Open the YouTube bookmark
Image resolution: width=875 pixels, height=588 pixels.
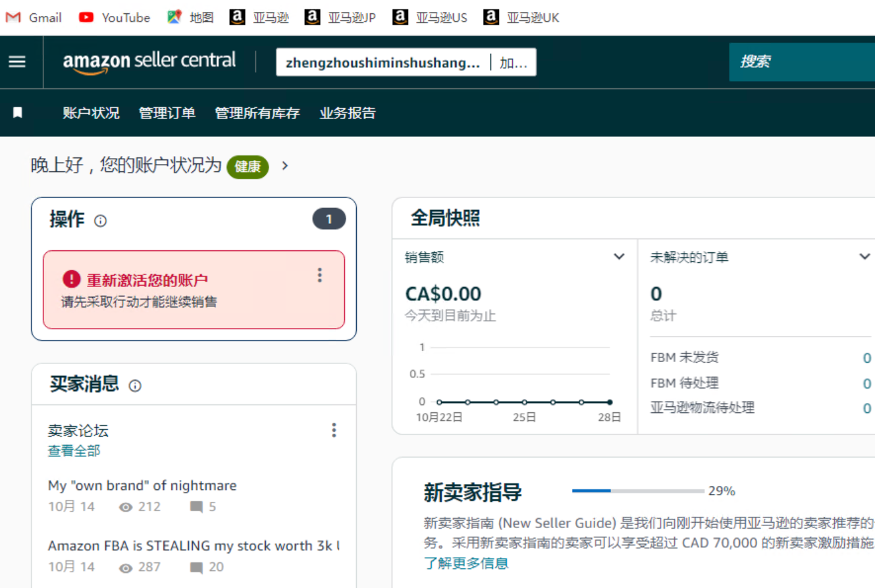coord(114,18)
